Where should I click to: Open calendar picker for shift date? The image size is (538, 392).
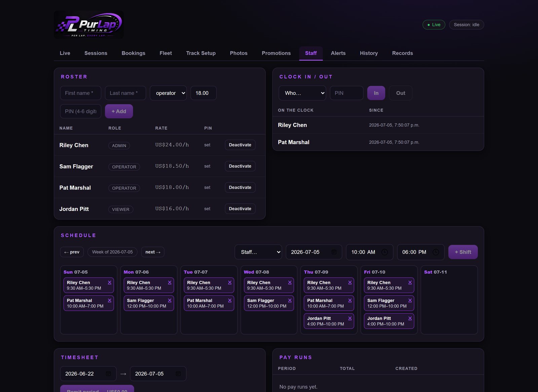click(x=334, y=252)
